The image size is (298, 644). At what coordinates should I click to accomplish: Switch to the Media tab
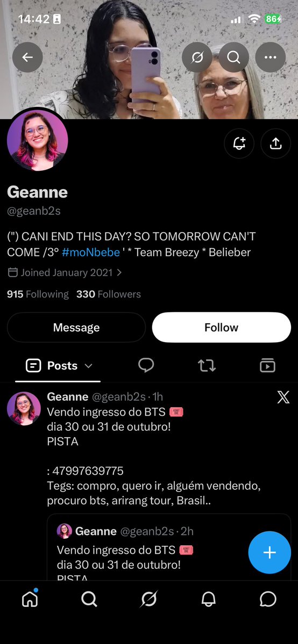tap(267, 365)
